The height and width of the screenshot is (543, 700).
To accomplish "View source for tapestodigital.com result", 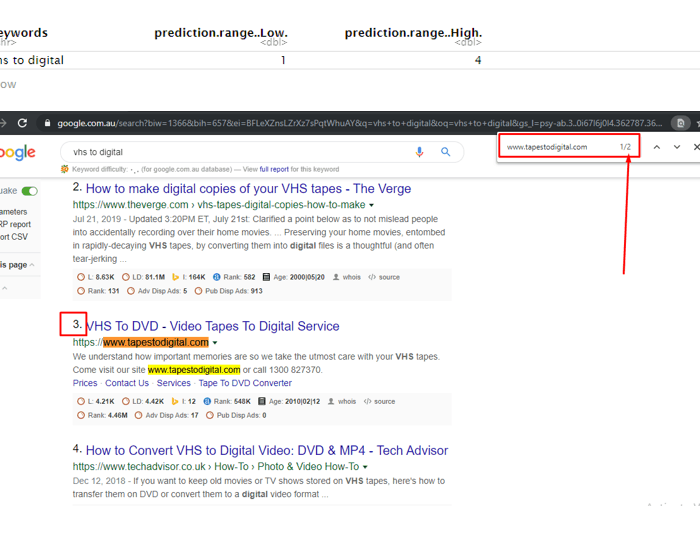I will pyautogui.click(x=379, y=401).
